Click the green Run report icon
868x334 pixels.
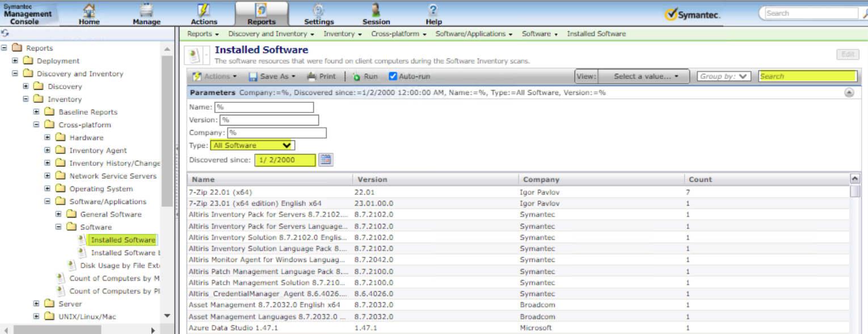(356, 76)
